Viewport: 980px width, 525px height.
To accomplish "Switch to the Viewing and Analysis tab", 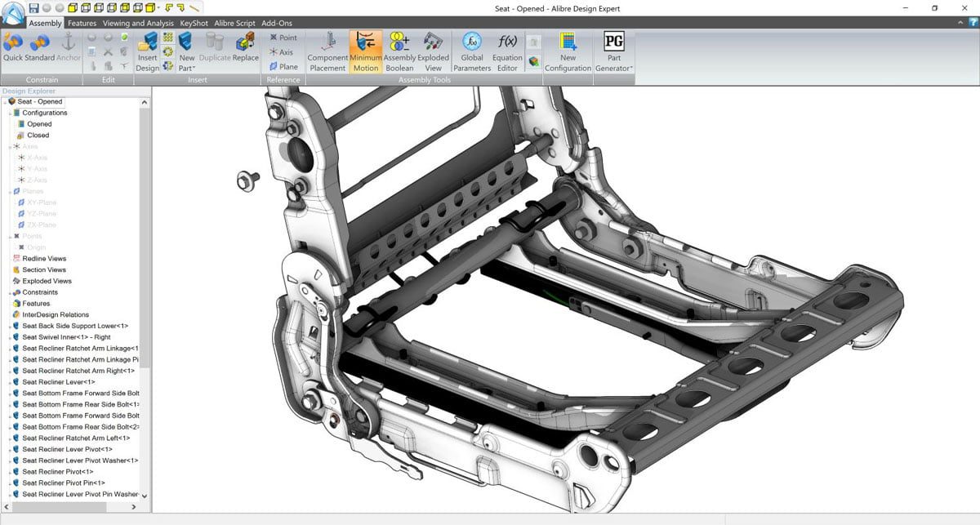I will click(139, 23).
